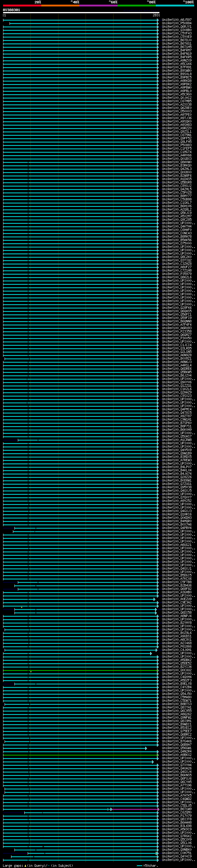Select UniRef100_Q01BX3 label
The image size is (197, 868).
click(x=176, y=159)
